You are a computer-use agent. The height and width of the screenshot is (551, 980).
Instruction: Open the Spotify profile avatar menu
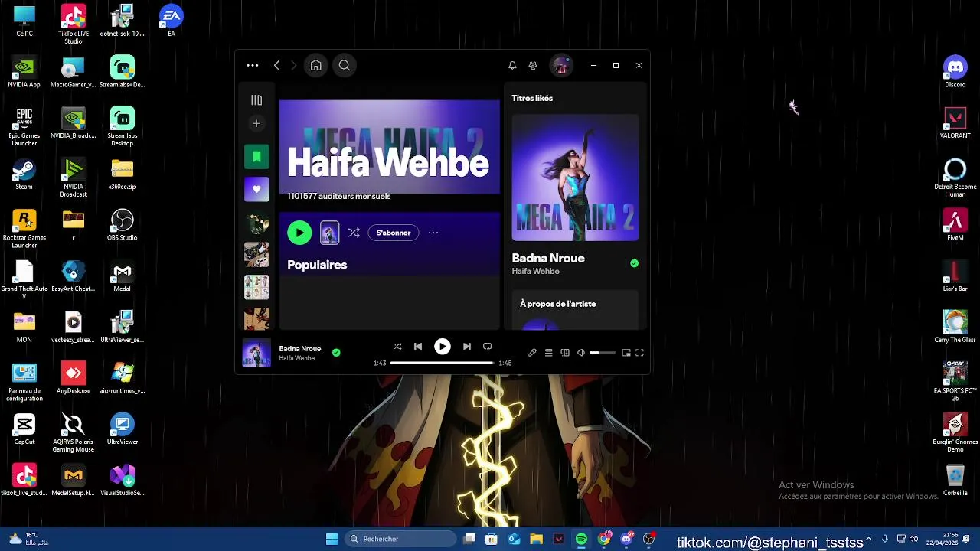pos(561,66)
